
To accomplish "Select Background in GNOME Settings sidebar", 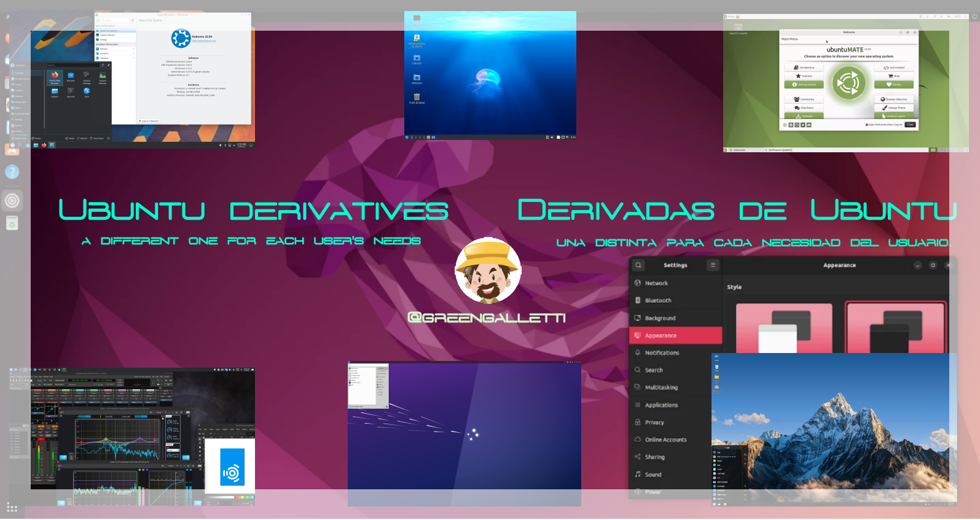I will (x=675, y=318).
